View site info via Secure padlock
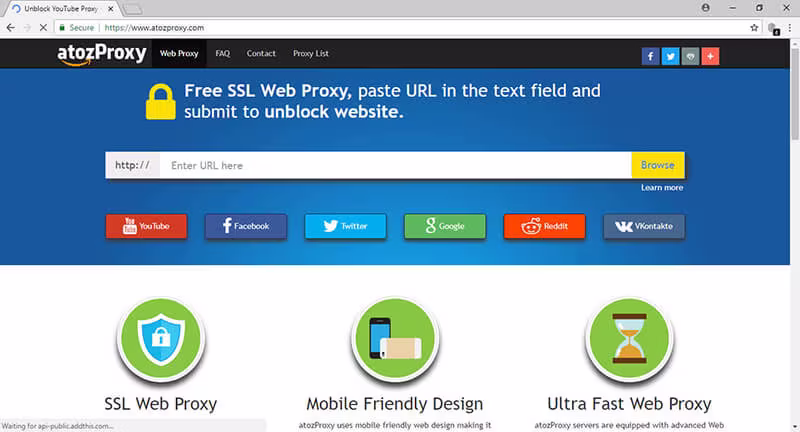Image resolution: width=800 pixels, height=432 pixels. 77,28
